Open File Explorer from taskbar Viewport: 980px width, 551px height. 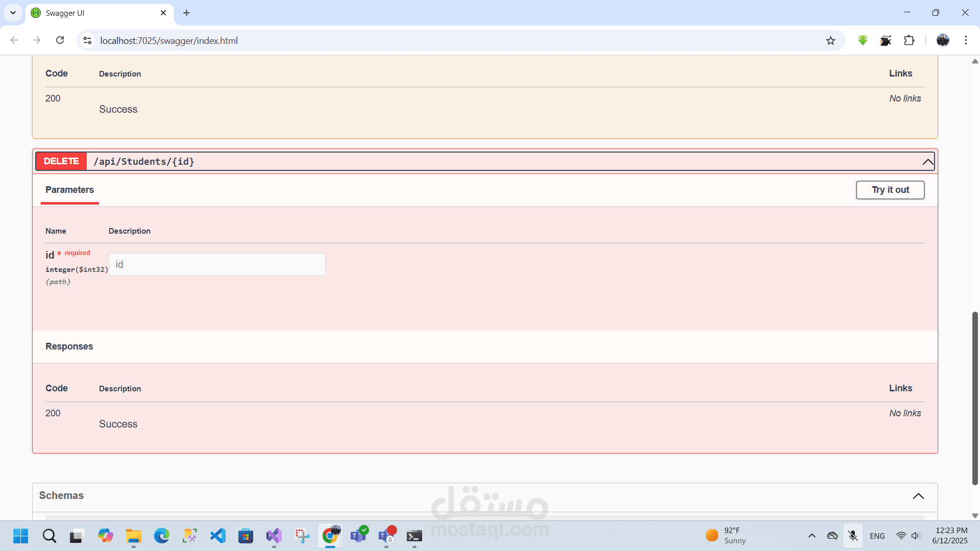pos(134,536)
